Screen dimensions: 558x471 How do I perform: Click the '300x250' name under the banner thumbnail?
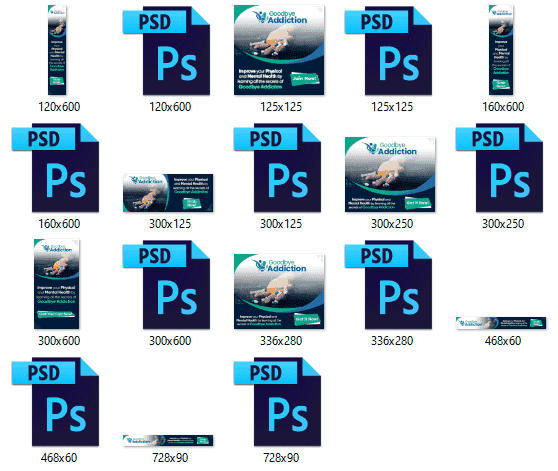pos(392,224)
